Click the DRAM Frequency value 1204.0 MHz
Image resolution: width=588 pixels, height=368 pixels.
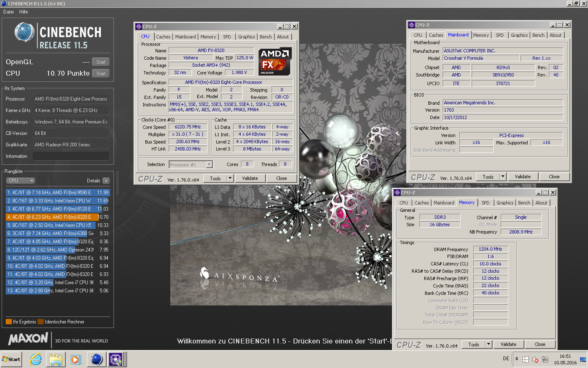[x=490, y=249]
